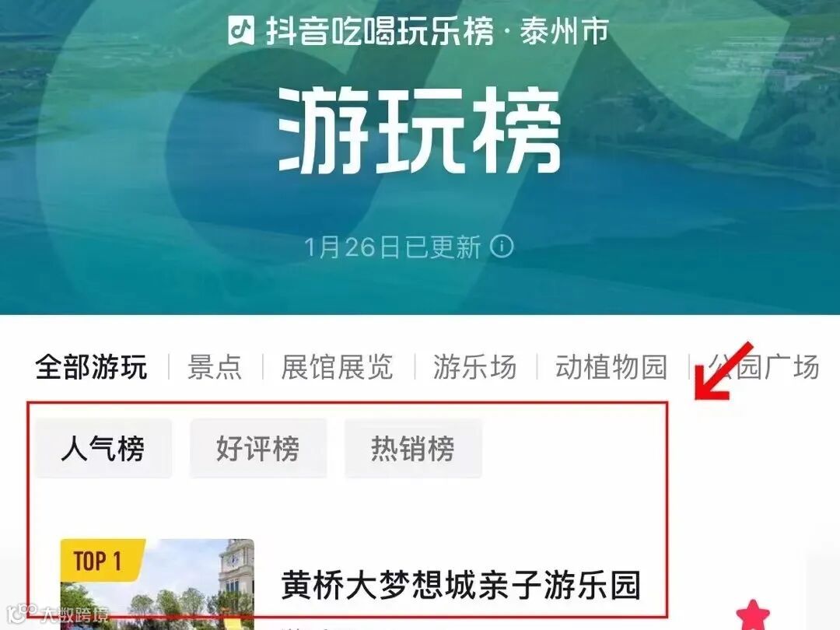Tap the red star favorite icon
Screen dimensions: 840x630
pyautogui.click(x=752, y=614)
